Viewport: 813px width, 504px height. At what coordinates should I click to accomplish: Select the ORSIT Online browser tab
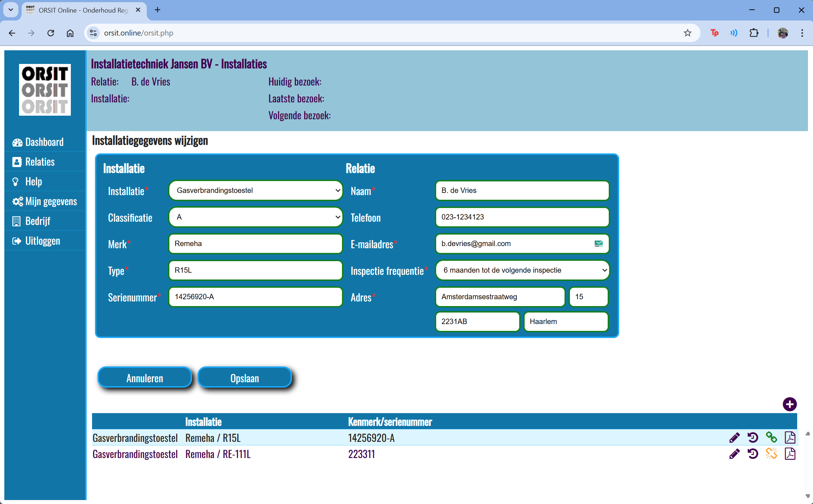(83, 10)
